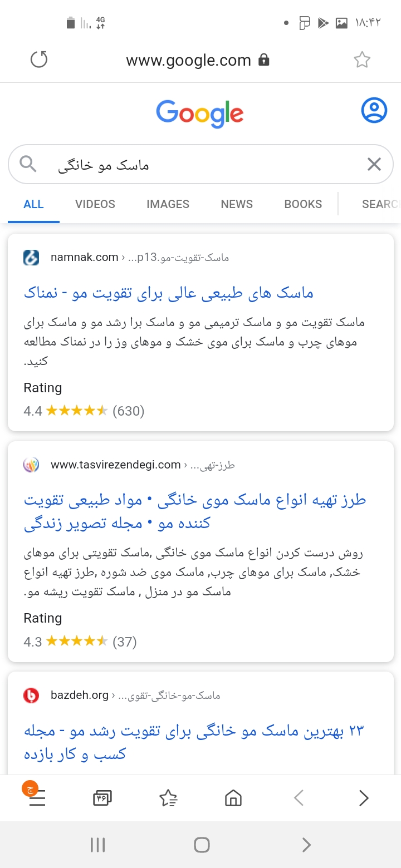Image resolution: width=401 pixels, height=868 pixels.
Task: Bookmark page with star icon
Action: [x=362, y=60]
